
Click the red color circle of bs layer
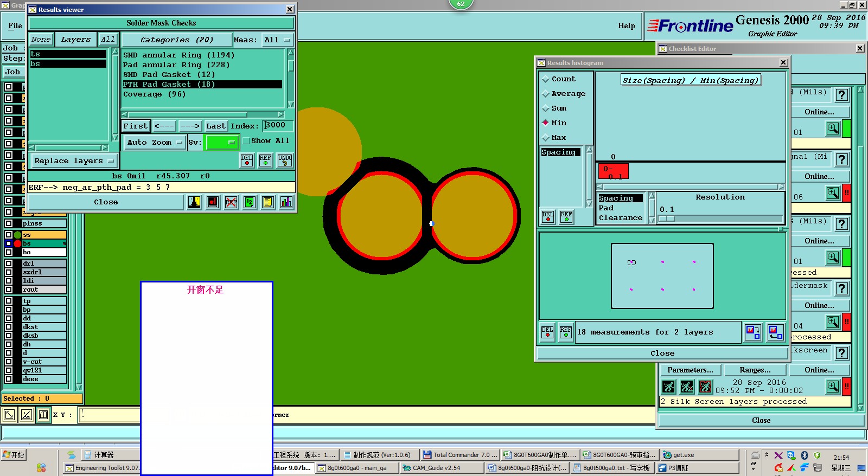tap(18, 243)
